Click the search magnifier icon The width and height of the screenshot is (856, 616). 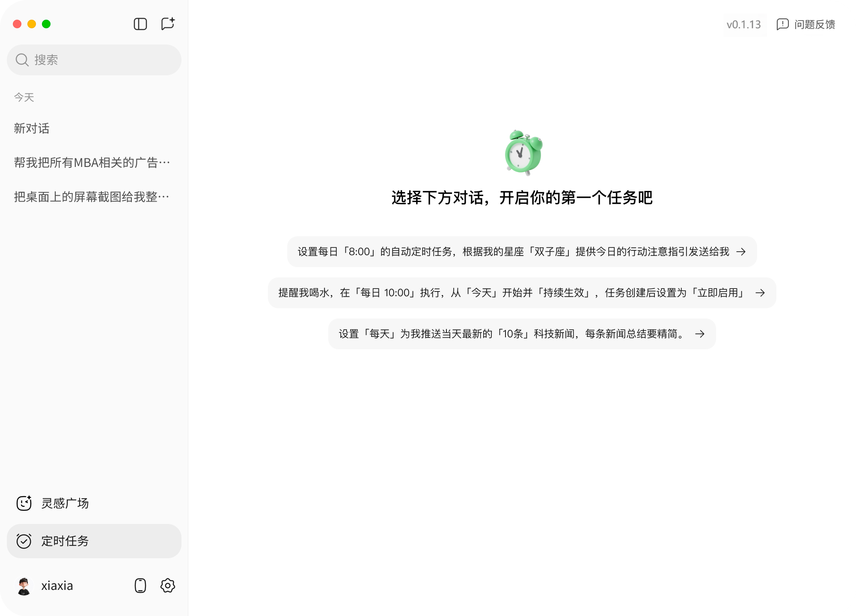click(22, 60)
